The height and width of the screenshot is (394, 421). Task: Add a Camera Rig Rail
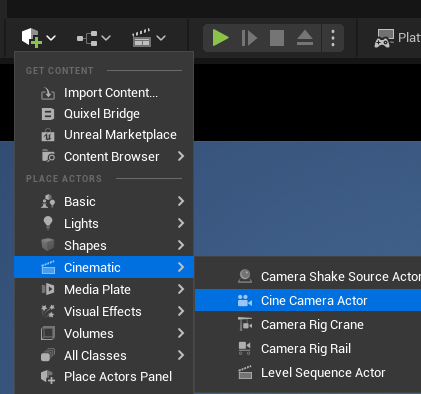[308, 348]
